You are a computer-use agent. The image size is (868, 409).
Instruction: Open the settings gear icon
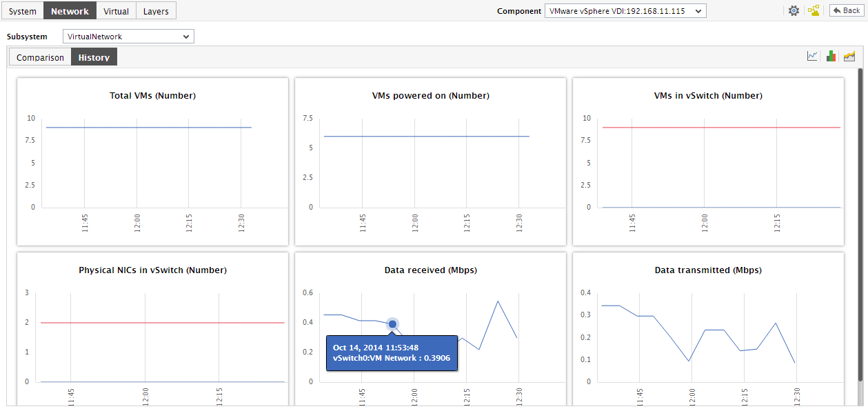pyautogui.click(x=794, y=11)
